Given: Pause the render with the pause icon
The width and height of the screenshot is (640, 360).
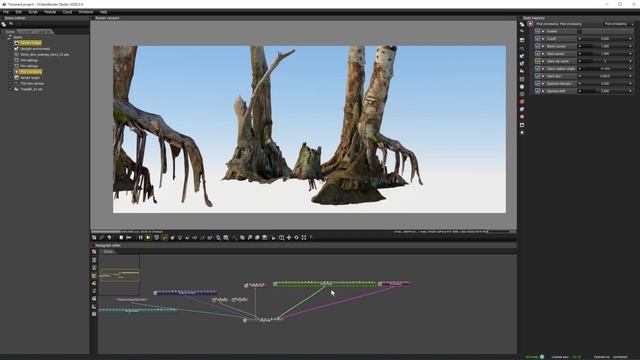Looking at the screenshot, I should pyautogui.click(x=140, y=238).
